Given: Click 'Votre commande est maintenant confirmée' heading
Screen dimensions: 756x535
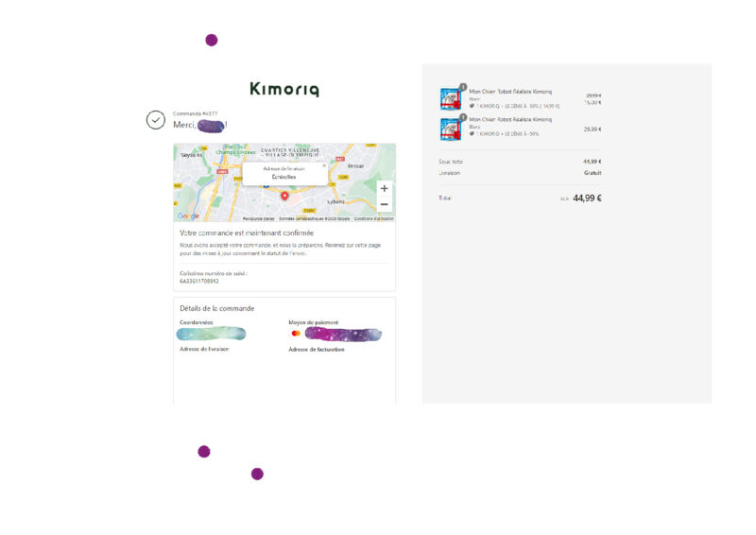Looking at the screenshot, I should click(x=247, y=233).
